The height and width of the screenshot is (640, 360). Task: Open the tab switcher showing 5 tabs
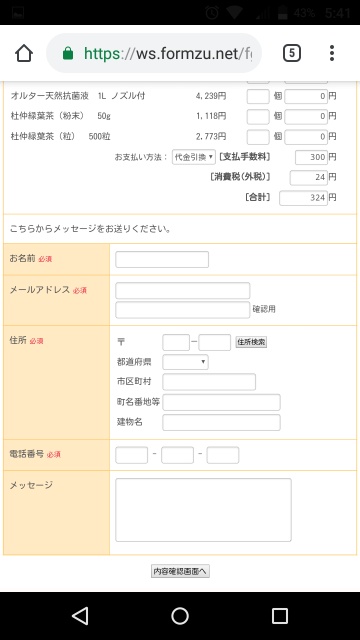pyautogui.click(x=292, y=53)
